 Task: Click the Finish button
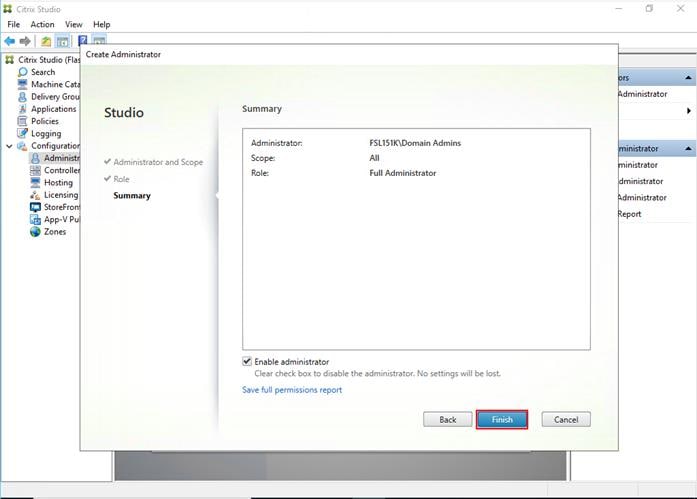click(x=502, y=419)
